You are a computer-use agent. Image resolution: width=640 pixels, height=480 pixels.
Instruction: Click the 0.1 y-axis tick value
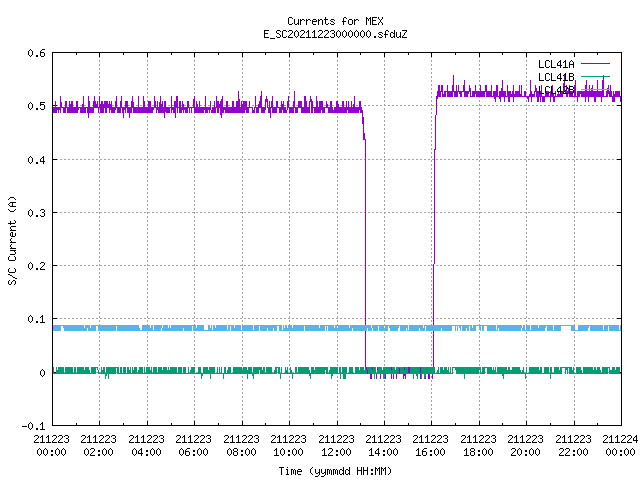tap(36, 319)
